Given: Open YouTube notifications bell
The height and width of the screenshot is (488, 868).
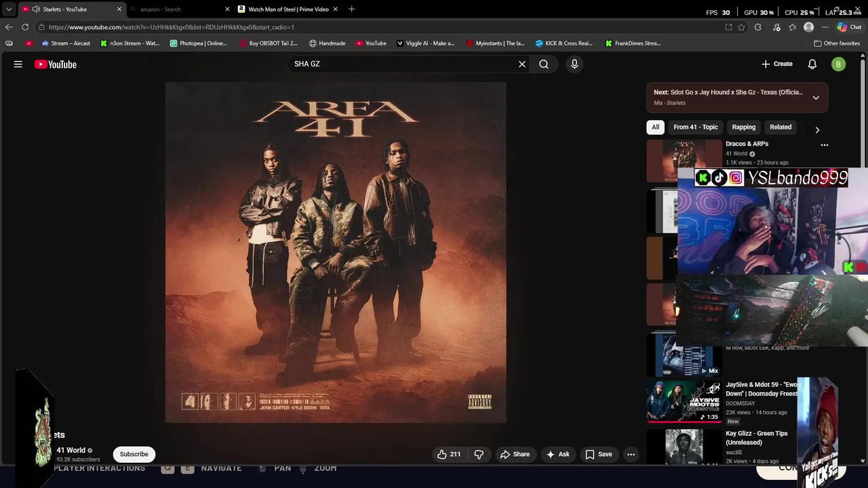Looking at the screenshot, I should (x=812, y=64).
